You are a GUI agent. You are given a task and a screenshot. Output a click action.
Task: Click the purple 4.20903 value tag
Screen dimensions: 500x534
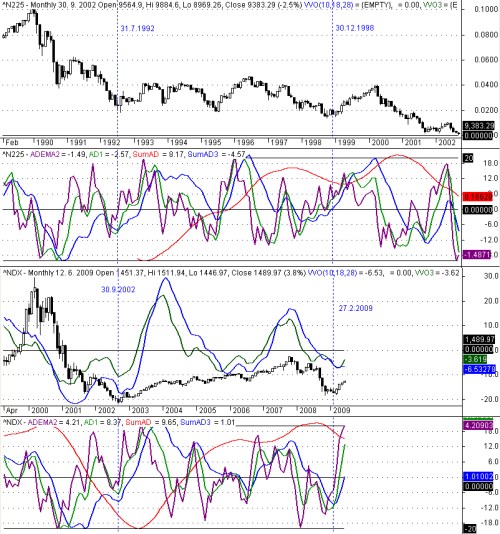[478, 425]
